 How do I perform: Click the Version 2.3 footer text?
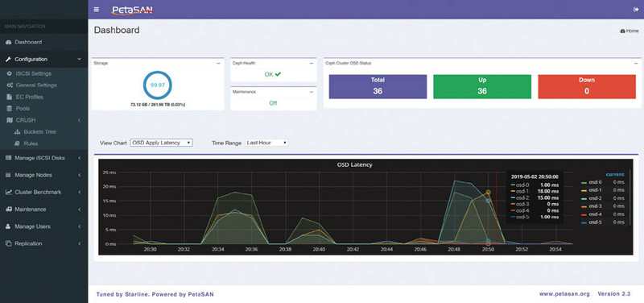coord(614,294)
